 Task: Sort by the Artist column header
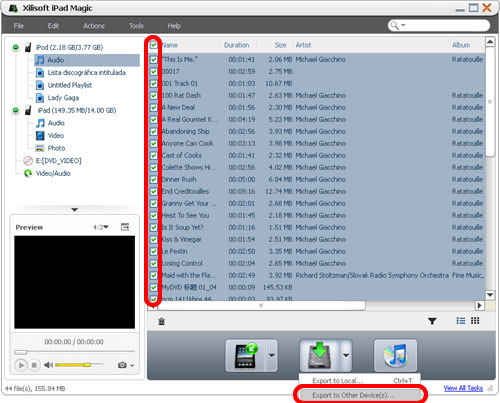(303, 45)
